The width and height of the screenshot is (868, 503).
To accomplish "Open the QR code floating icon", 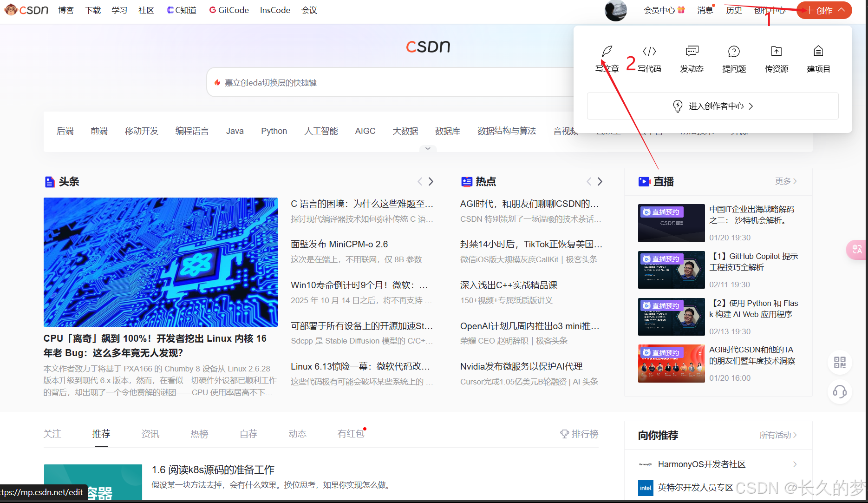I will pyautogui.click(x=839, y=363).
